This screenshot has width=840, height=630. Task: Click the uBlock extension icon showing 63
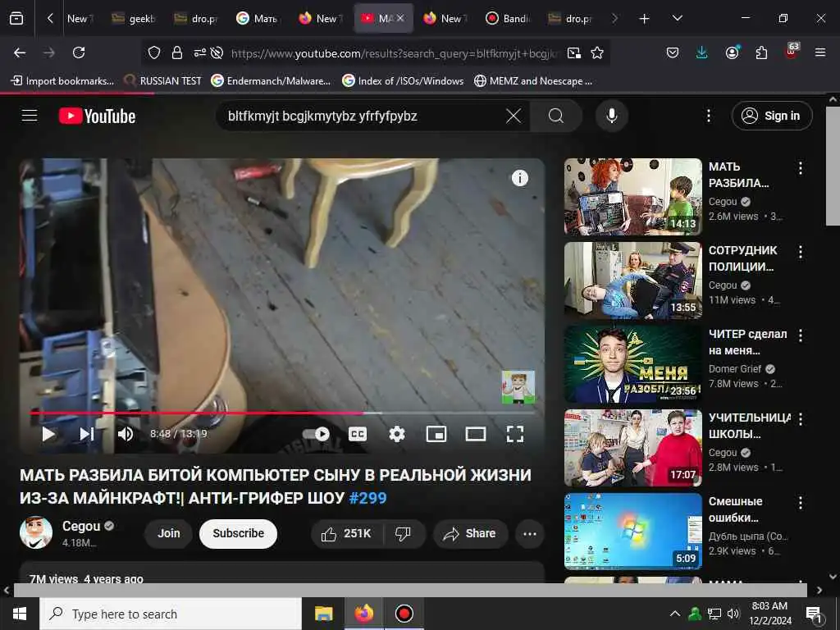coord(791,52)
